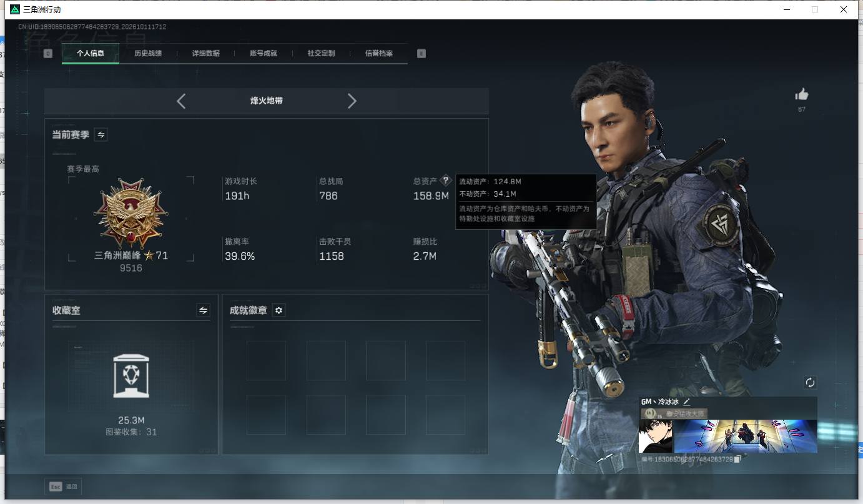
Task: Select the 个人信息 tab
Action: tap(91, 53)
